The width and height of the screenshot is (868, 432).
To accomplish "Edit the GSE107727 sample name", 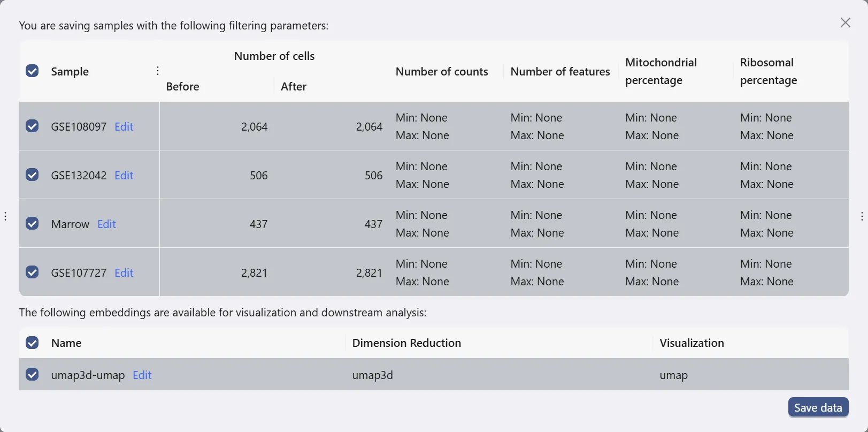I will (124, 273).
